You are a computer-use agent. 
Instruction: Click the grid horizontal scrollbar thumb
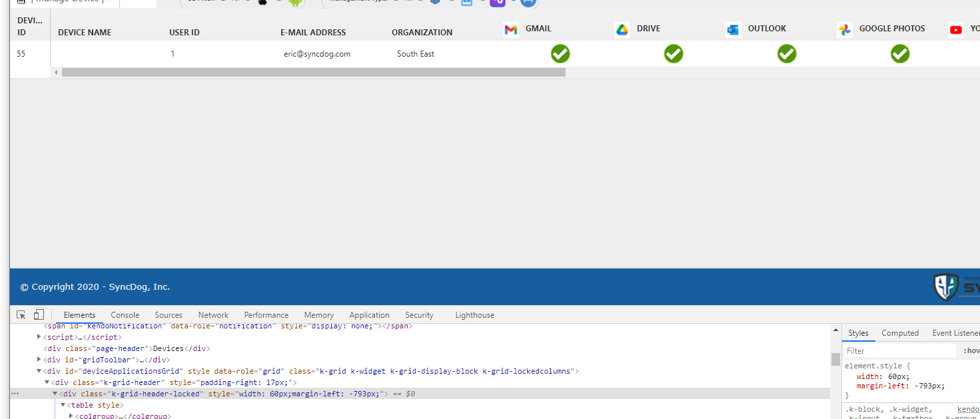pyautogui.click(x=314, y=72)
